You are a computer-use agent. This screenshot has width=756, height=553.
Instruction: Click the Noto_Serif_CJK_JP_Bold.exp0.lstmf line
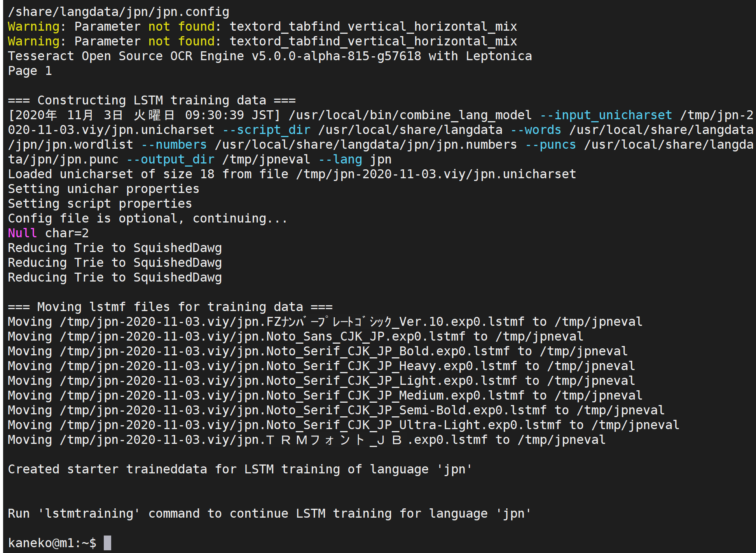click(318, 351)
